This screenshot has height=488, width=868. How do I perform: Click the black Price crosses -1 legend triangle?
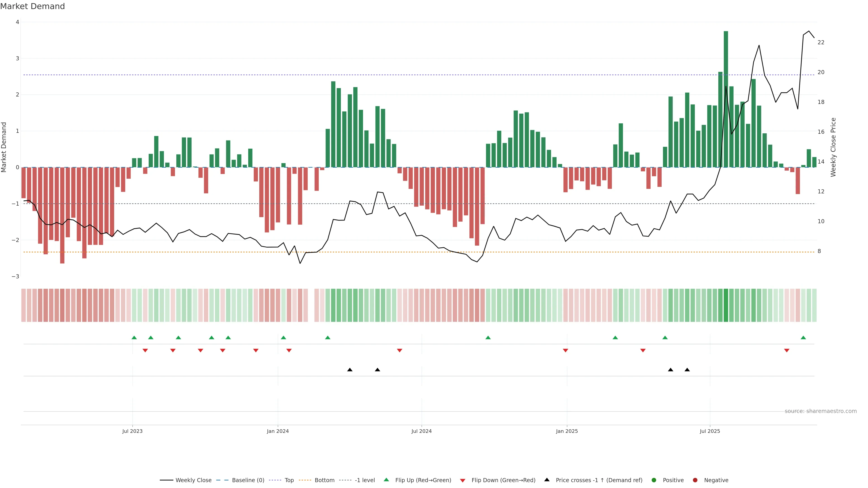coord(547,480)
